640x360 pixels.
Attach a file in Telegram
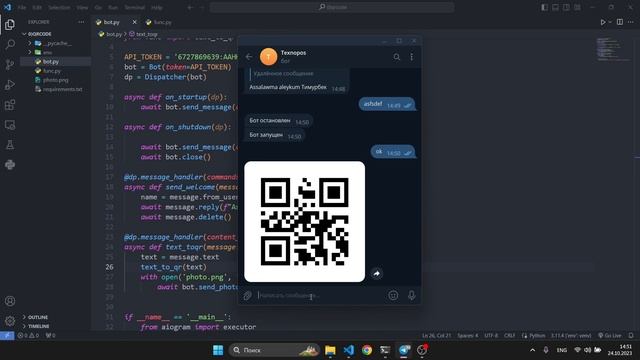tap(247, 296)
